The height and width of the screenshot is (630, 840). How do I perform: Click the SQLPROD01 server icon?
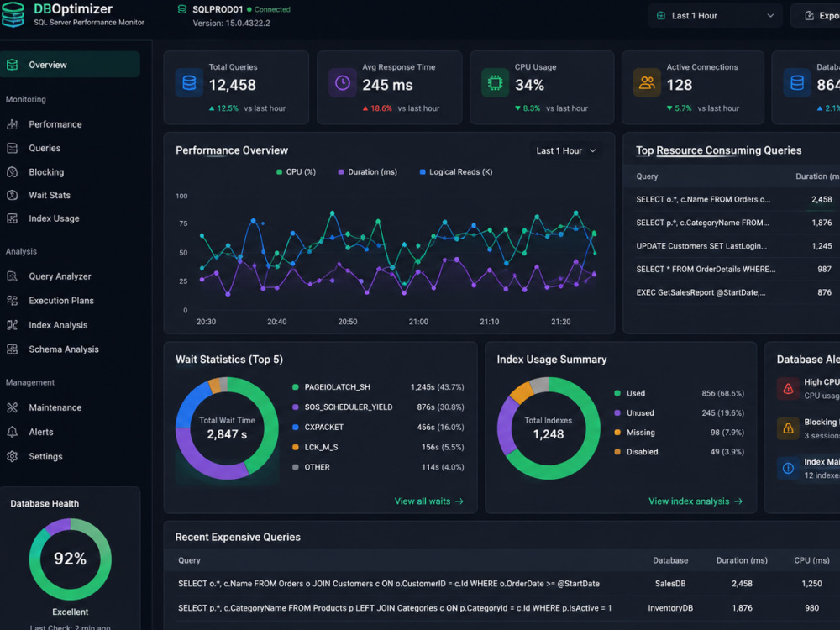[x=182, y=9]
